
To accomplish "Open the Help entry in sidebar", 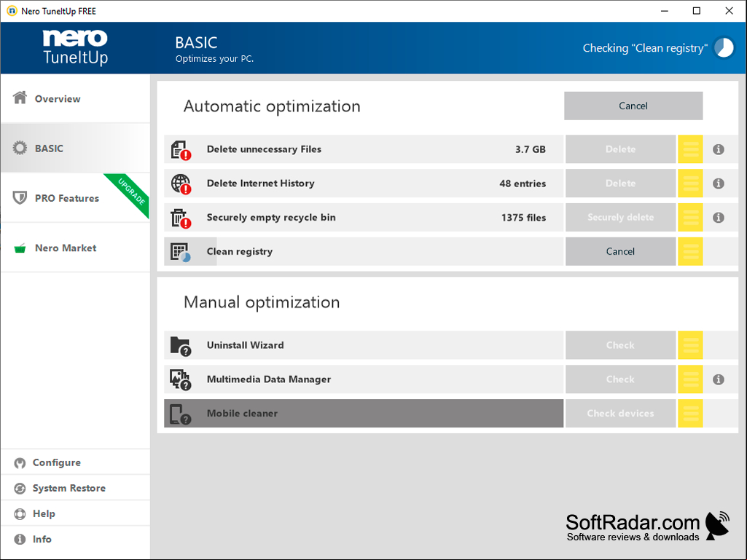I will coord(75,513).
